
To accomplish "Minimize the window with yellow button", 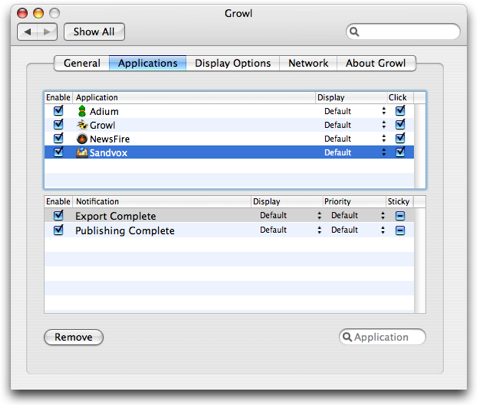I will coord(38,13).
